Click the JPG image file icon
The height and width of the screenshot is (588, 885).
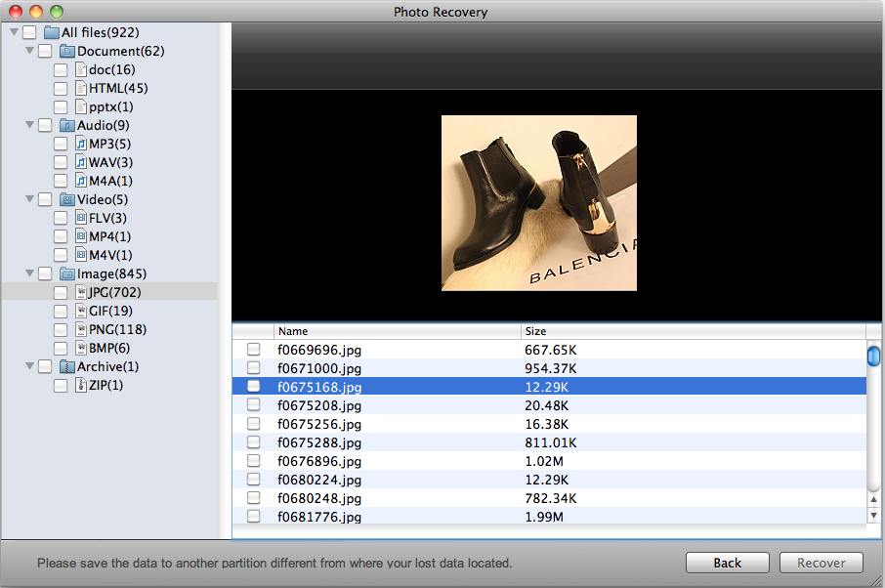pos(81,292)
